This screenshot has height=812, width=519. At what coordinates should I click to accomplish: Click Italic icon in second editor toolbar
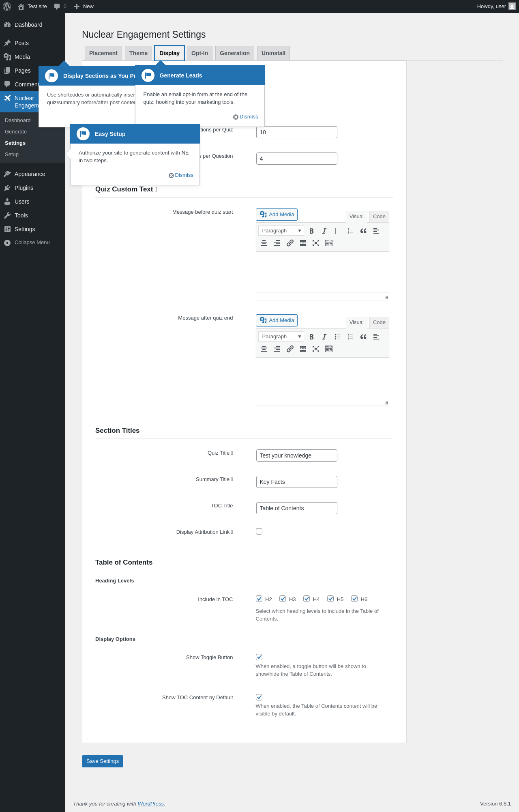(x=324, y=337)
